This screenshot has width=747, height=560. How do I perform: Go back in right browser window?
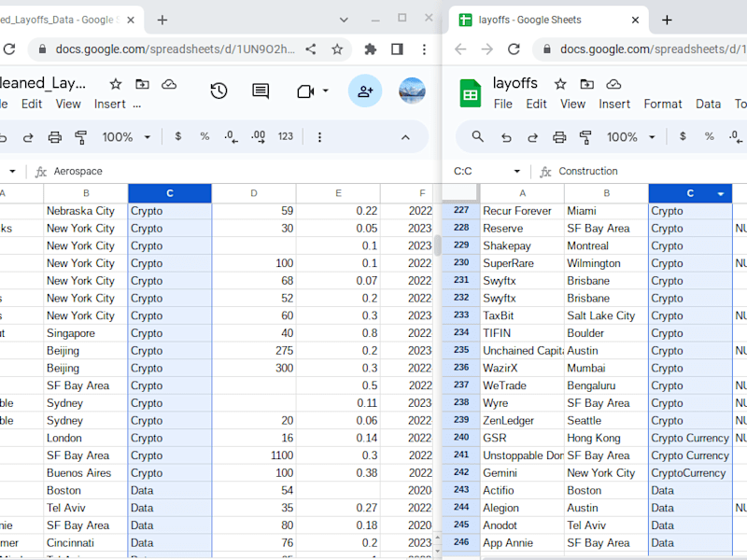tap(460, 49)
